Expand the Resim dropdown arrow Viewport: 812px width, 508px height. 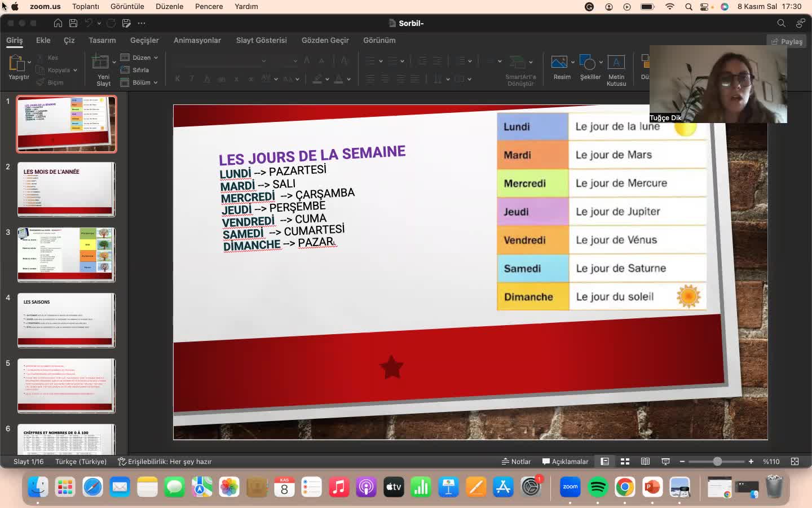(572, 62)
